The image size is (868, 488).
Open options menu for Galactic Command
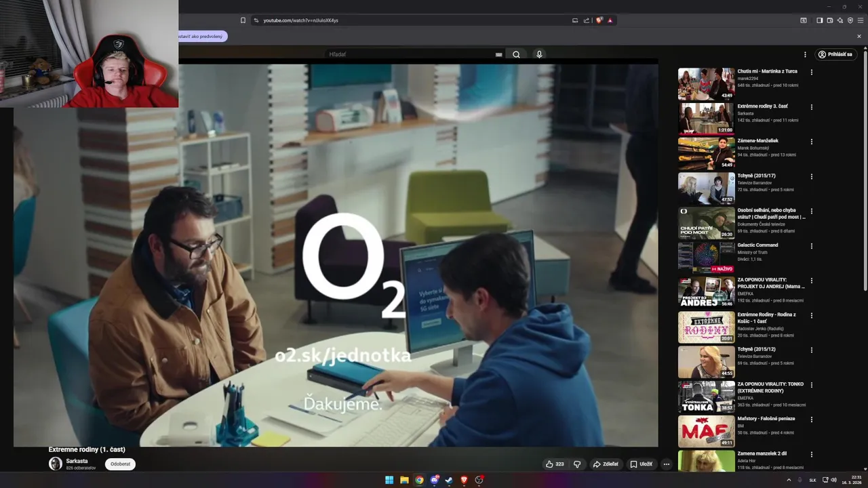811,246
